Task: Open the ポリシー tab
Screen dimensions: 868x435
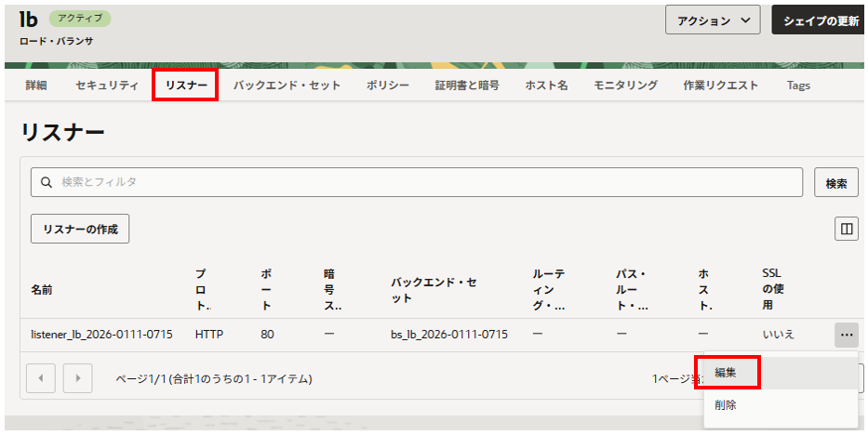Action: 388,86
